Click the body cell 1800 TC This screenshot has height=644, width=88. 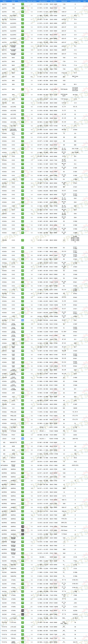pyautogui.click(x=64, y=500)
